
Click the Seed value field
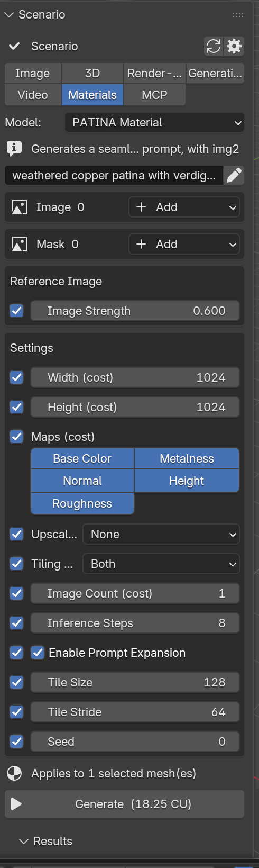[x=135, y=742]
